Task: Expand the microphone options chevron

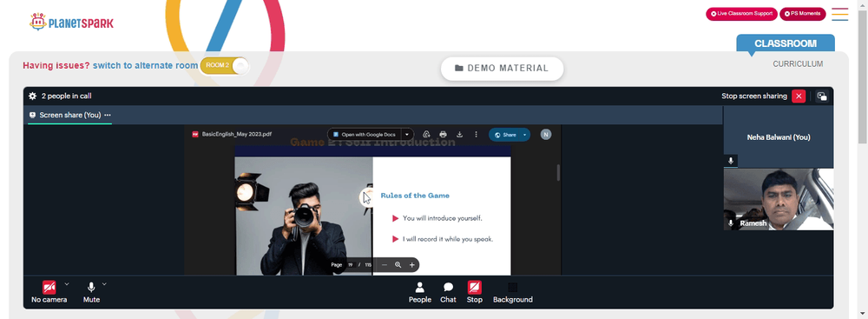Action: pyautogui.click(x=104, y=284)
